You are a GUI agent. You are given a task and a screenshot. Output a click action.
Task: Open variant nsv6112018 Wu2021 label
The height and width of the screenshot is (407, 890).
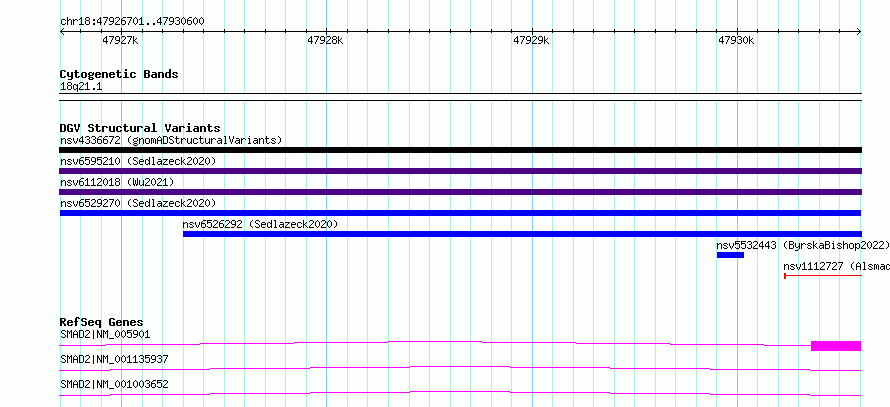(117, 182)
